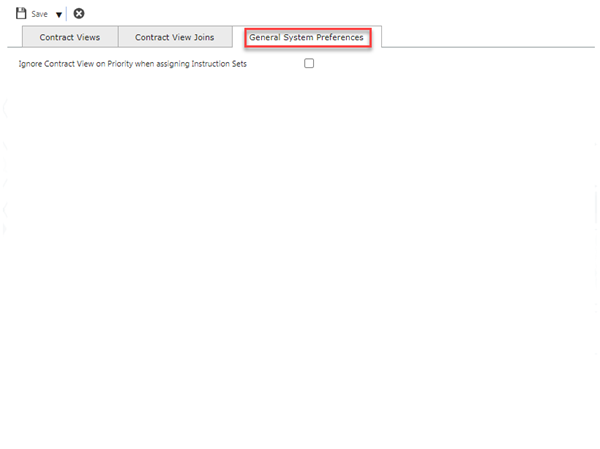The image size is (600, 449).
Task: Toggle the Instruction Sets priority checkbox
Action: [309, 63]
